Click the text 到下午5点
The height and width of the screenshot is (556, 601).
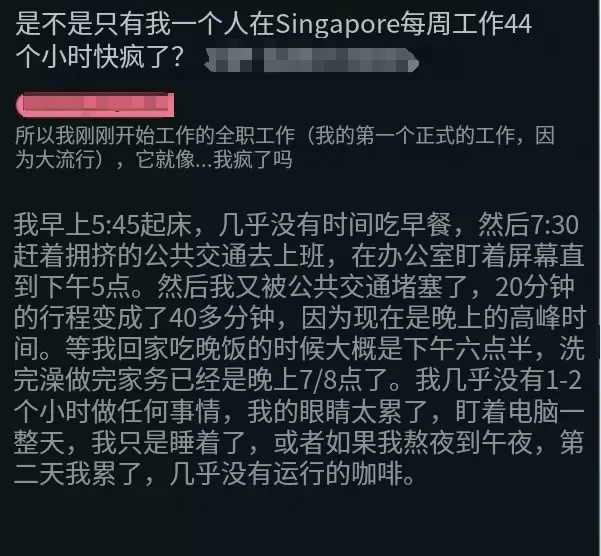pyautogui.click(x=72, y=287)
